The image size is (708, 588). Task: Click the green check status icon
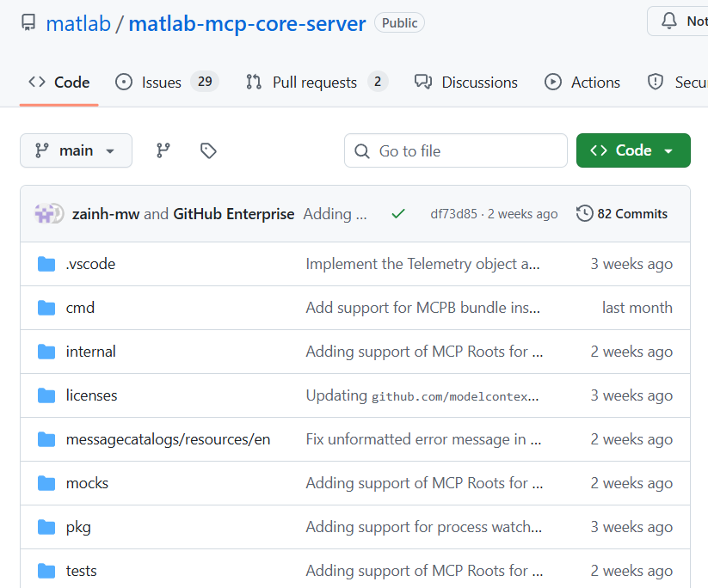pyautogui.click(x=398, y=214)
